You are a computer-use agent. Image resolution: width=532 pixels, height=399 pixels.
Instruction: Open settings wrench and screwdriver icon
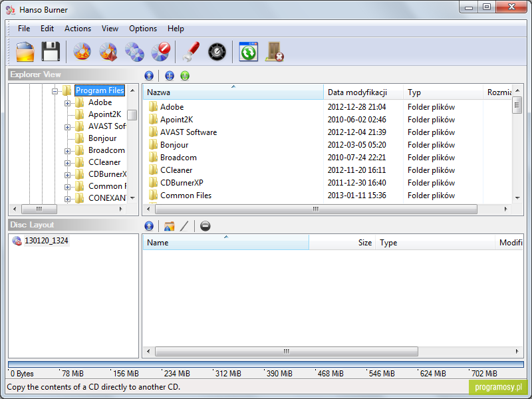tap(191, 52)
